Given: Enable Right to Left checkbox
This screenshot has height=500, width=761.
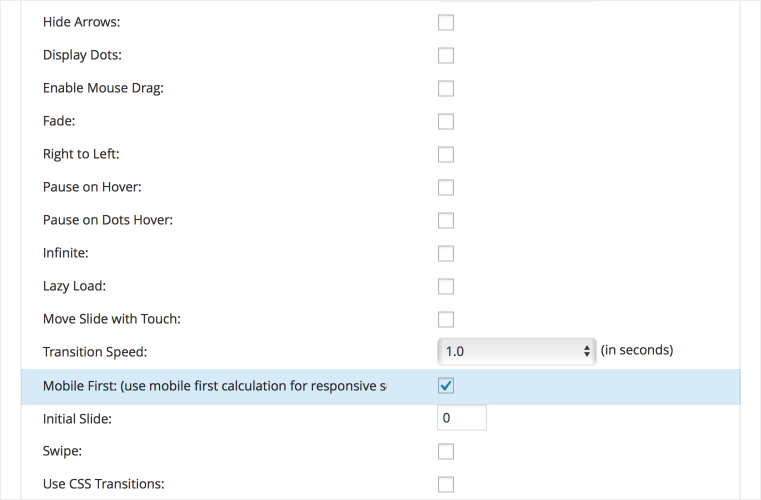Looking at the screenshot, I should (x=446, y=155).
